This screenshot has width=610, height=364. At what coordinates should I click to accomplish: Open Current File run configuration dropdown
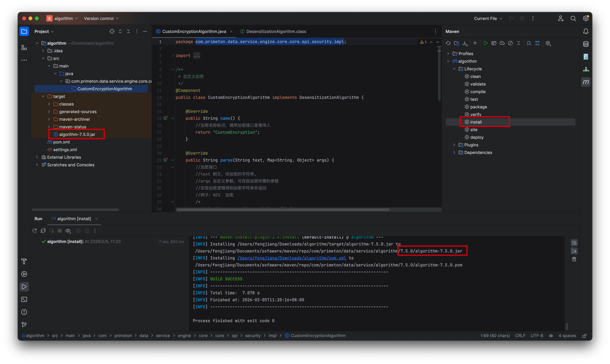tap(488, 18)
